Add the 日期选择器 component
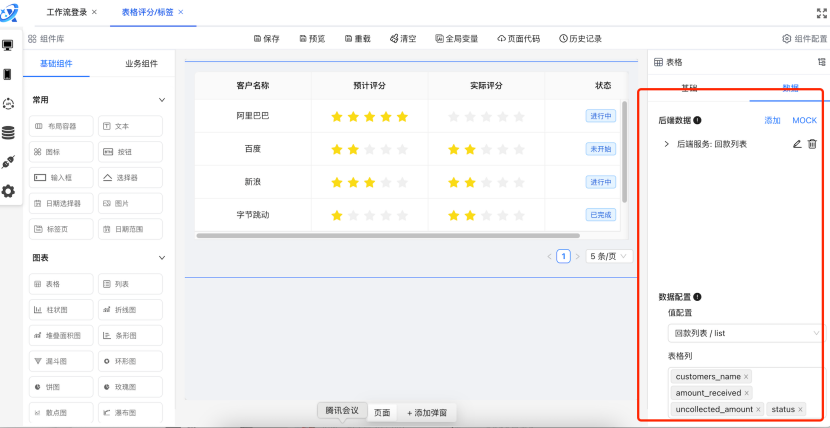The height and width of the screenshot is (428, 830). click(x=61, y=203)
